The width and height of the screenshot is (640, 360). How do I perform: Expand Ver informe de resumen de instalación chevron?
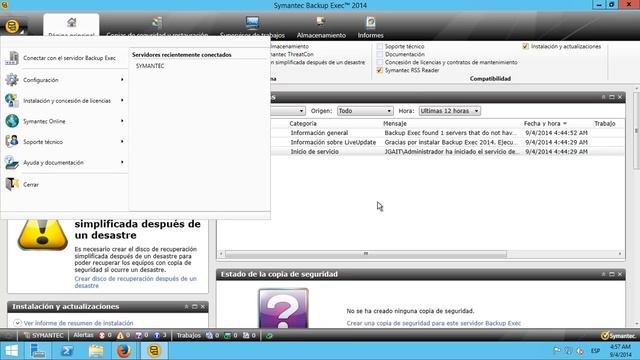[17, 323]
